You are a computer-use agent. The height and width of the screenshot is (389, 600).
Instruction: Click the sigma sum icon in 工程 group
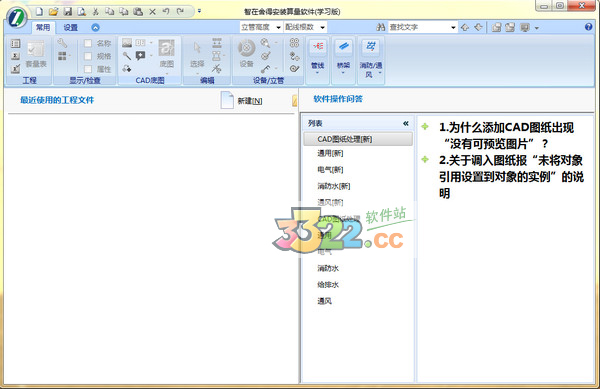click(x=15, y=56)
